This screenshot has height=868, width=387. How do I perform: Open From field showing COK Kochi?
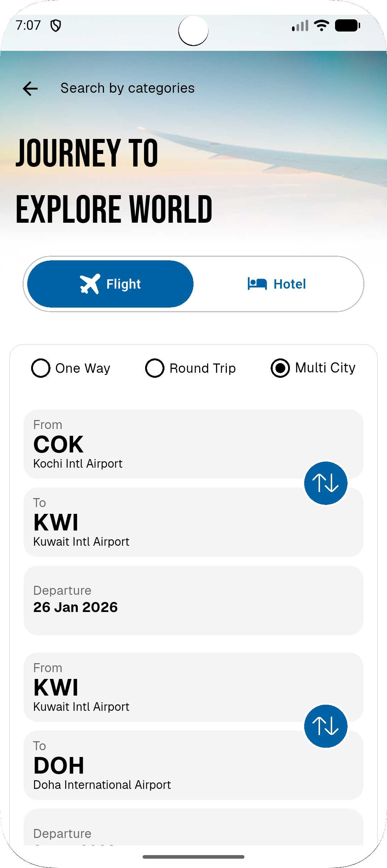161,444
